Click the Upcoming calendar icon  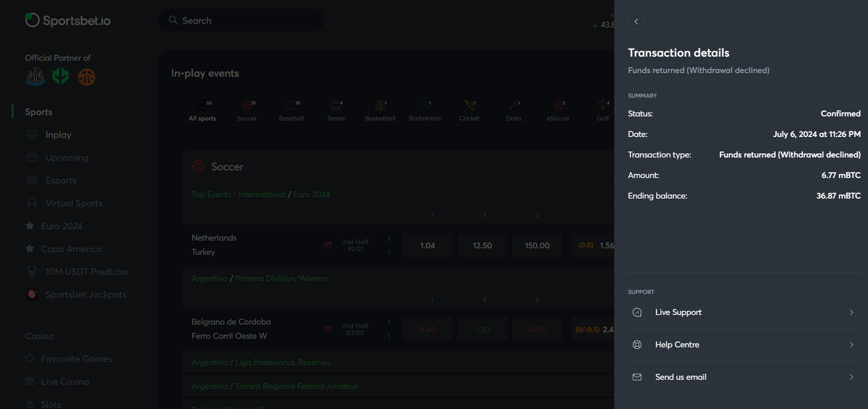tap(32, 157)
